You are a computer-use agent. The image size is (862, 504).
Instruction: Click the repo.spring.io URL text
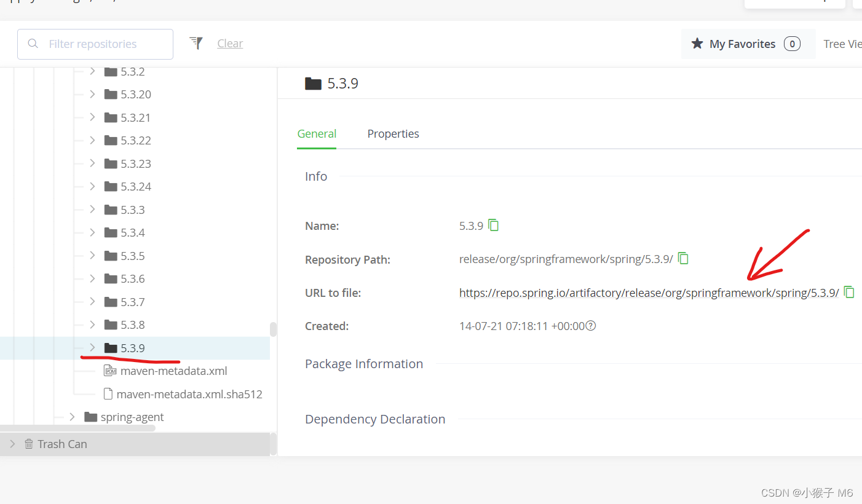click(x=649, y=293)
